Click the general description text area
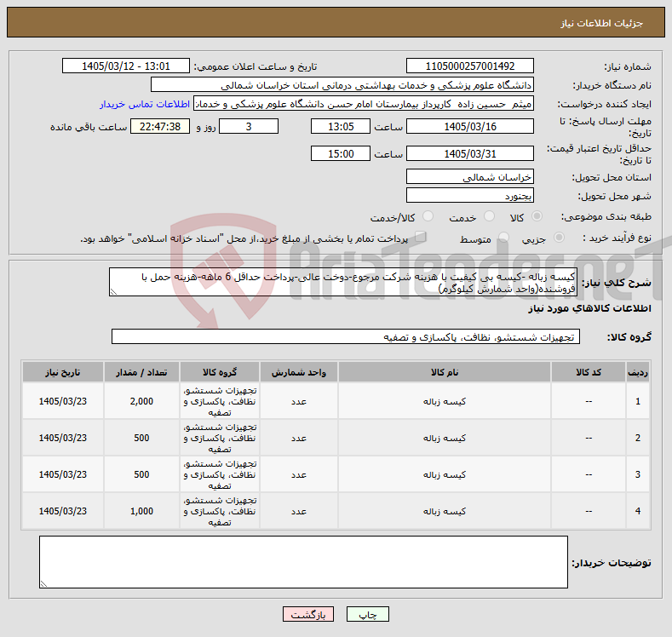The width and height of the screenshot is (672, 637). 343,282
